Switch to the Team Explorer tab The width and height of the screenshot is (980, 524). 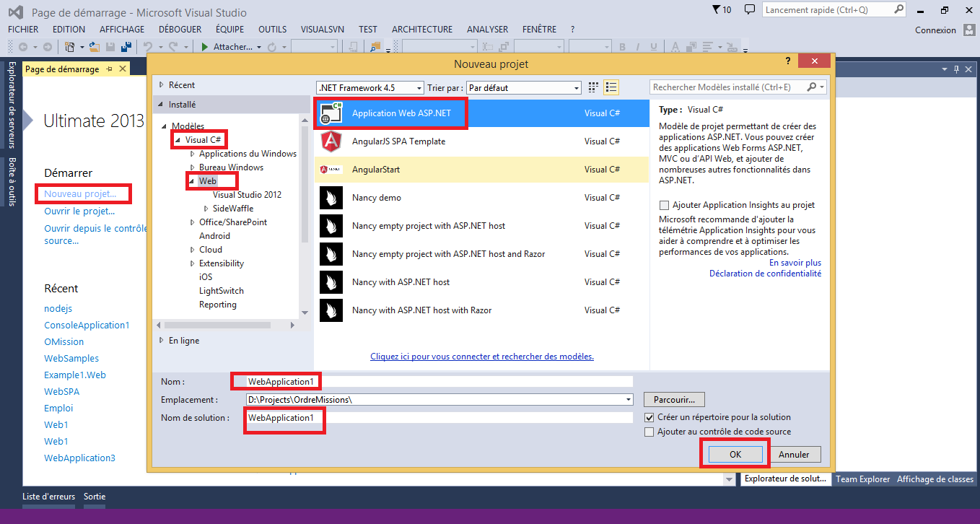tap(862, 479)
